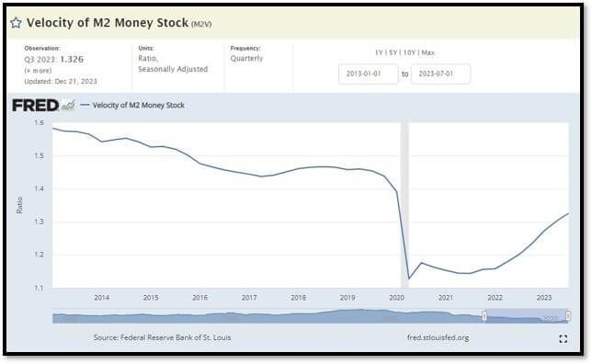This screenshot has height=364, width=592.
Task: Click the FRED logo text
Action: (x=36, y=106)
